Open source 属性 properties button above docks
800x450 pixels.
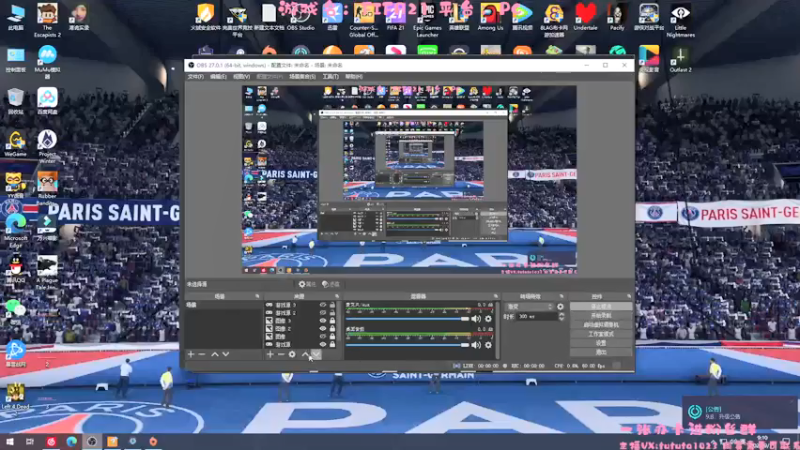307,284
